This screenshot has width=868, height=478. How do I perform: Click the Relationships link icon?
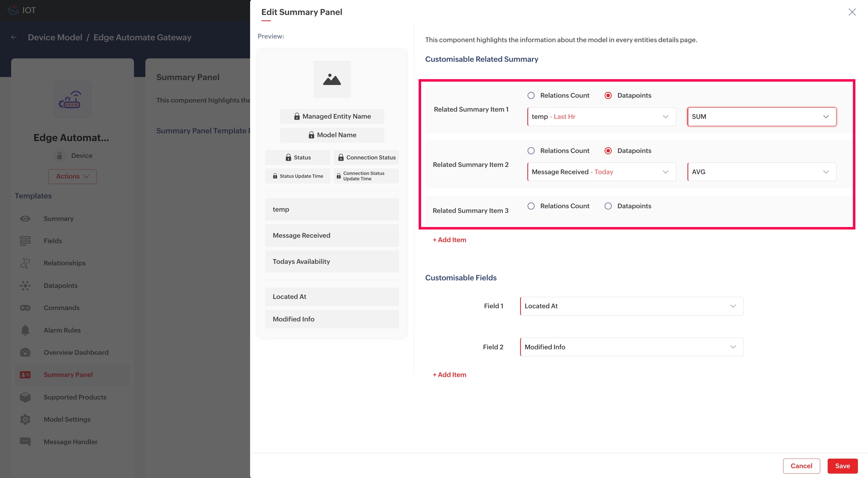[25, 263]
